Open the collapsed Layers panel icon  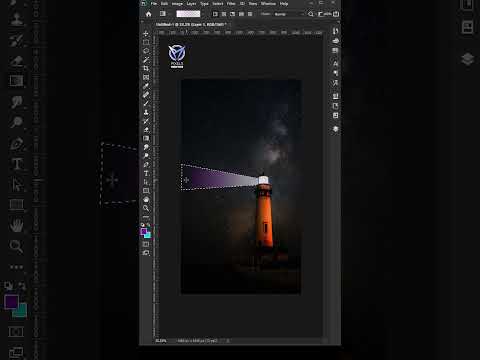point(336,129)
